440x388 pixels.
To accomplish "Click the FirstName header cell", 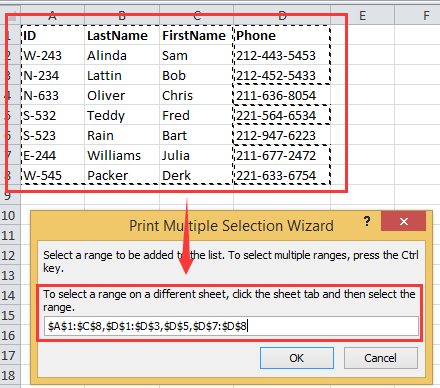I will point(196,35).
